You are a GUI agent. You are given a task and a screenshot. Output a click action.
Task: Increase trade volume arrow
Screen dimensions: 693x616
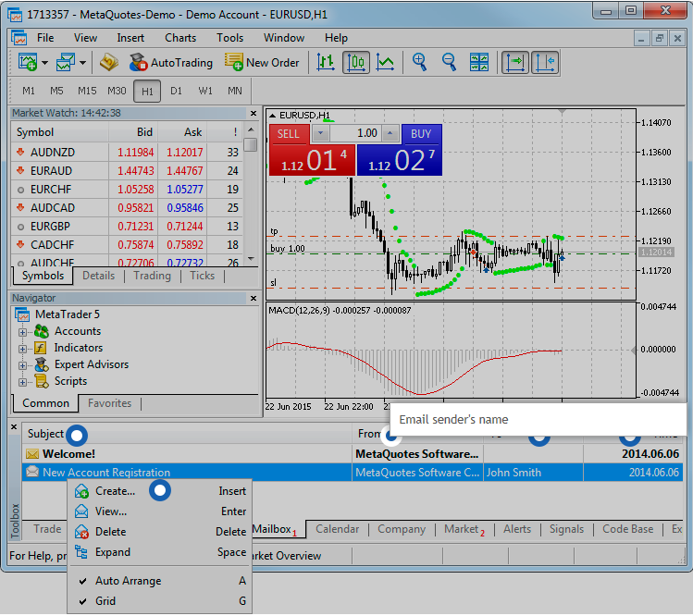390,133
